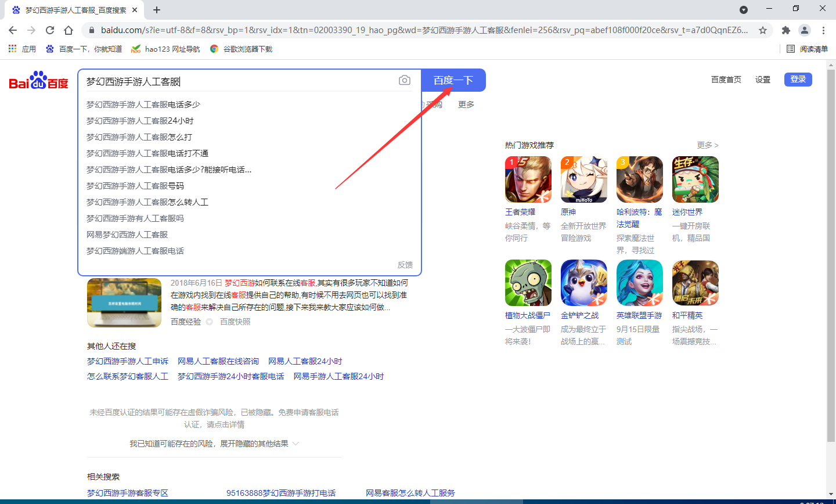Select suggestion 梦幻西游手游人工客服号码
836x504 pixels.
coord(135,186)
